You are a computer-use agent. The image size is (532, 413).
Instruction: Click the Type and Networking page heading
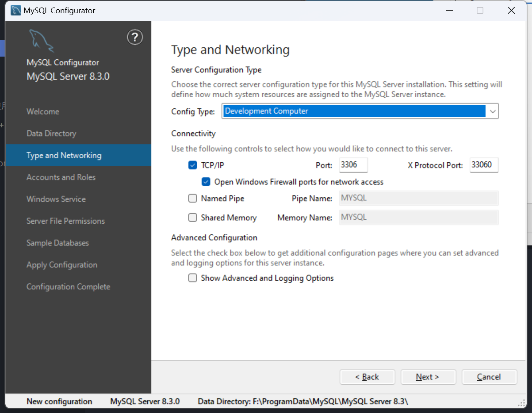pos(230,50)
